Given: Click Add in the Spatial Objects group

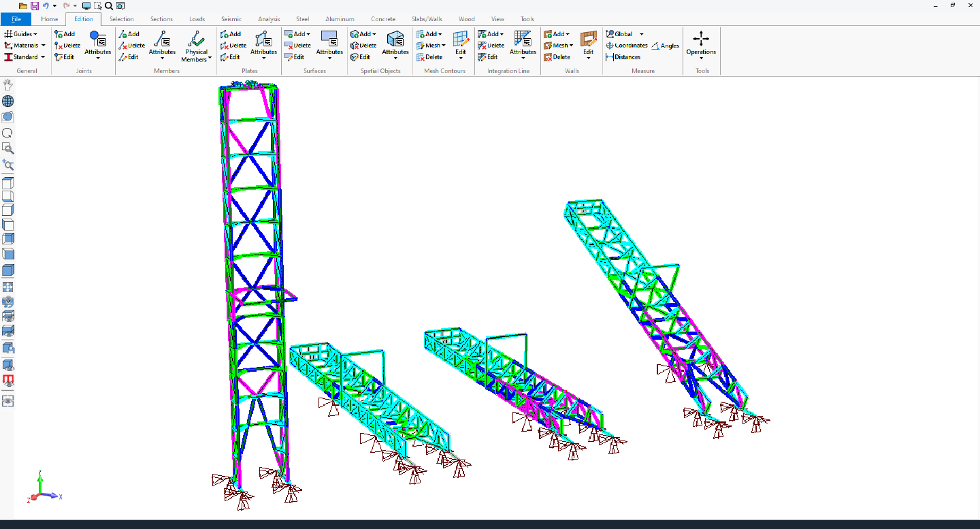Looking at the screenshot, I should (363, 33).
